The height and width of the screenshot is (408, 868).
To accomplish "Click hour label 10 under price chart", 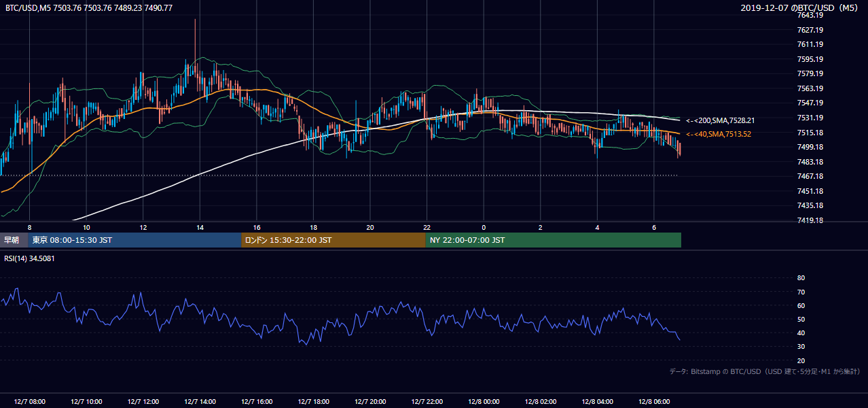I will tap(86, 227).
